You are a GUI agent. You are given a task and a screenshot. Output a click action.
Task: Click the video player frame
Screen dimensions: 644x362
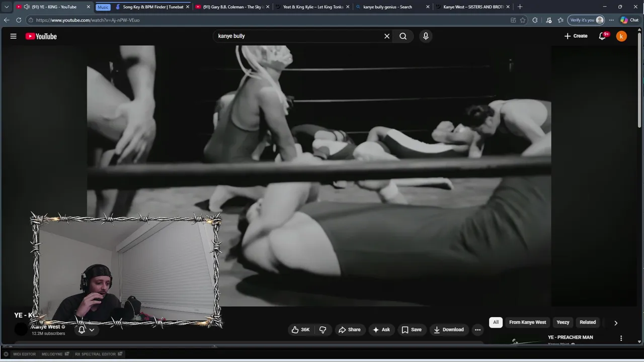pos(319,175)
